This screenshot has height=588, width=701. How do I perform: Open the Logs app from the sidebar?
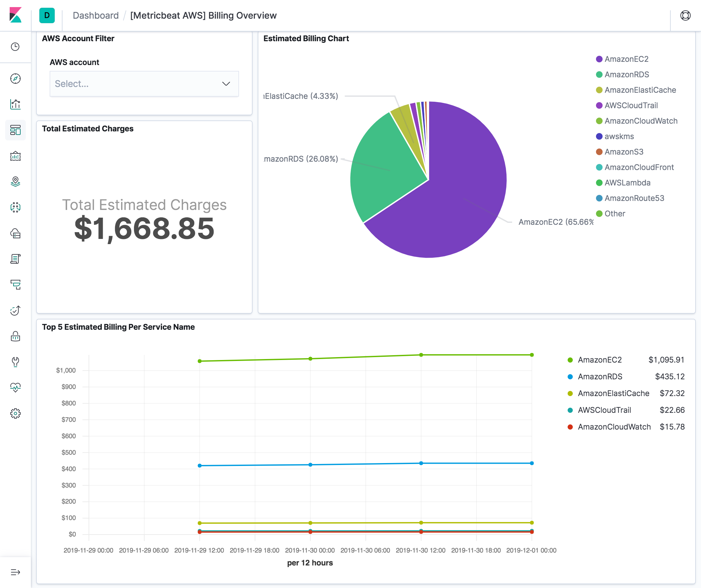click(15, 259)
